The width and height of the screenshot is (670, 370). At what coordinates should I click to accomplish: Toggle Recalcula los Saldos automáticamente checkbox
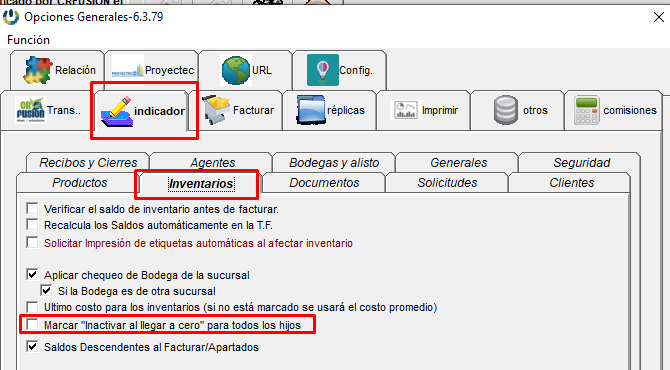click(x=32, y=224)
